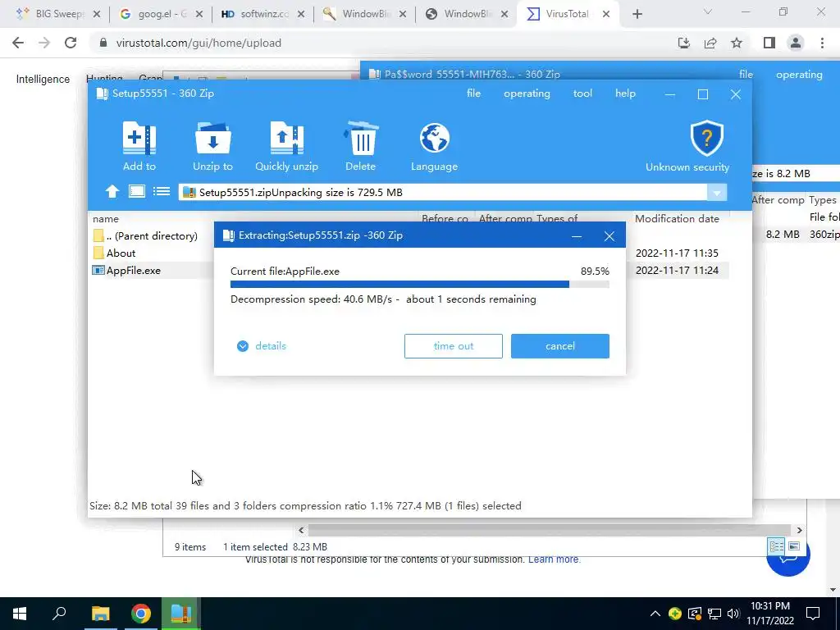Switch to second WindowBlinds tab with globe icon
Viewport: 840px width, 630px height.
click(x=464, y=14)
